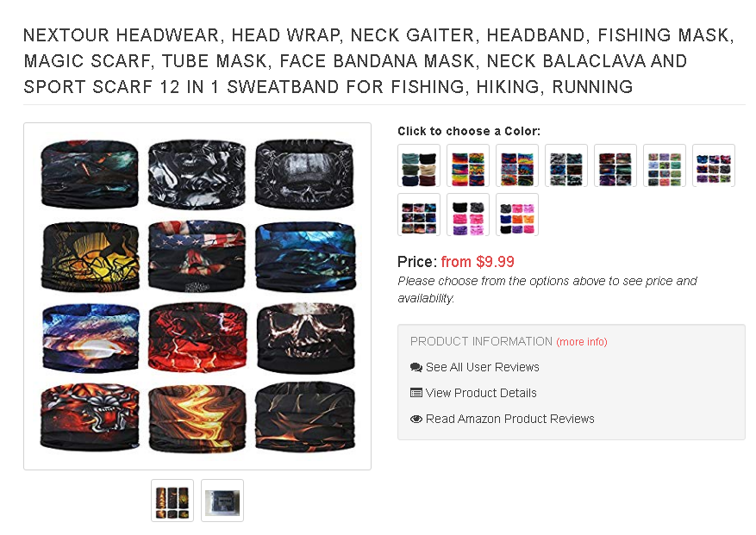Click the main product image of twelve headbands

[197, 296]
